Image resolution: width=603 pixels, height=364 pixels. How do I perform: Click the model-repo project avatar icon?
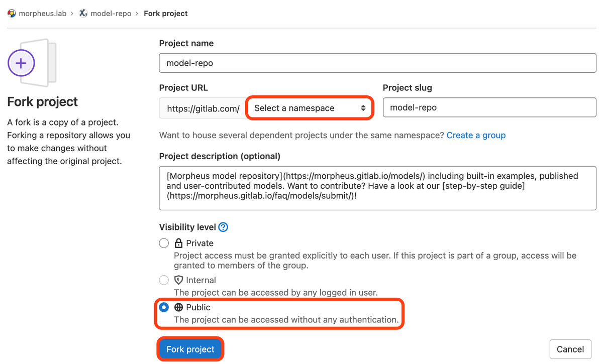click(83, 14)
